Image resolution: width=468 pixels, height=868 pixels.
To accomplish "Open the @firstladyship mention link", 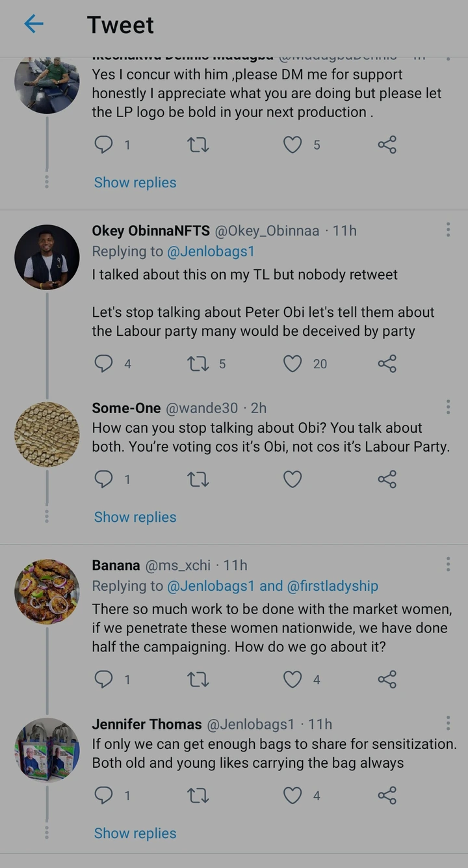I will 332,586.
